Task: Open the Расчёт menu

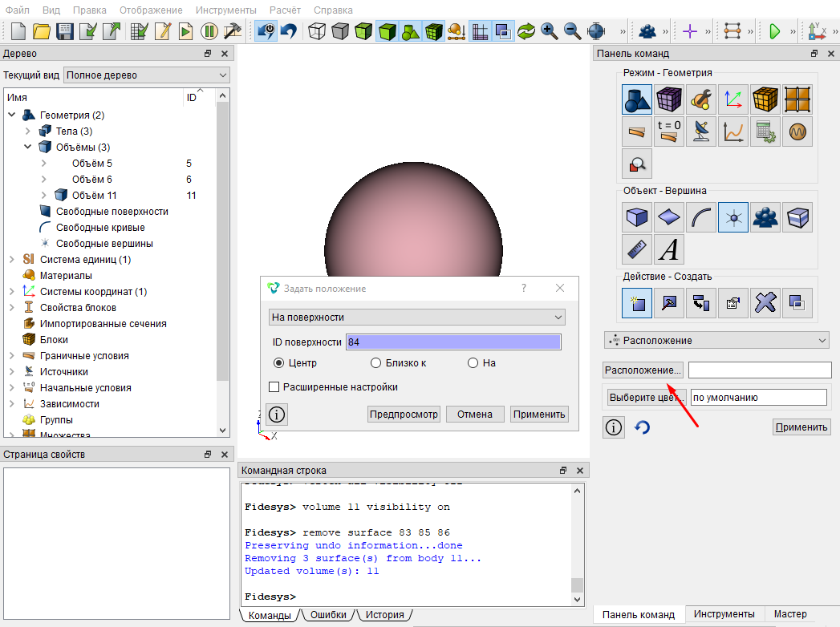Action: pyautogui.click(x=285, y=10)
